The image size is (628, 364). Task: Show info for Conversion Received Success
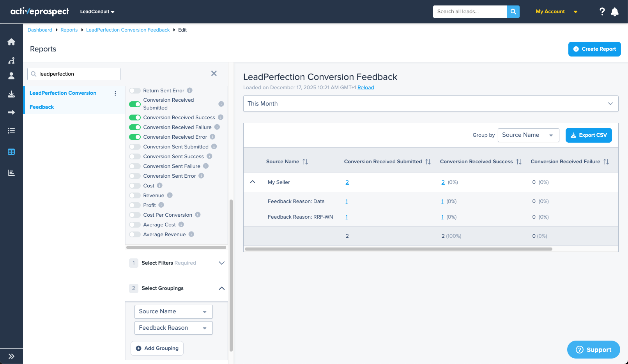click(221, 117)
